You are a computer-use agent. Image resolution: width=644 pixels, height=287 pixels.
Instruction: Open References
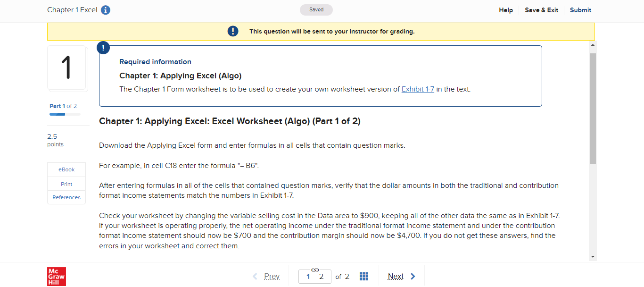click(66, 197)
